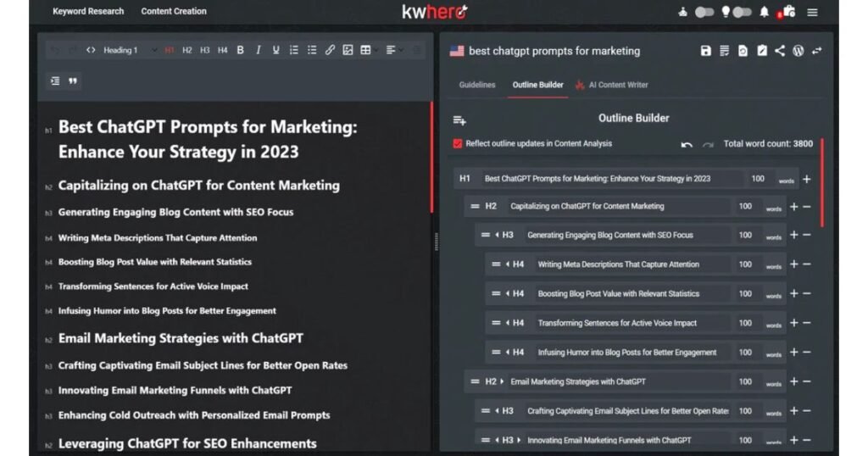Click the kwhero logo
The width and height of the screenshot is (868, 456).
435,12
